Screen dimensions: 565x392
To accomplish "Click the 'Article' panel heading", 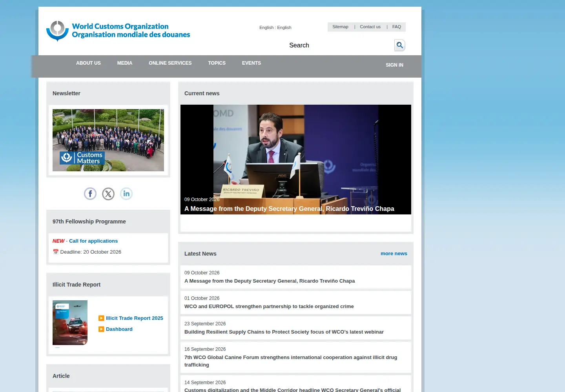I will [x=61, y=376].
